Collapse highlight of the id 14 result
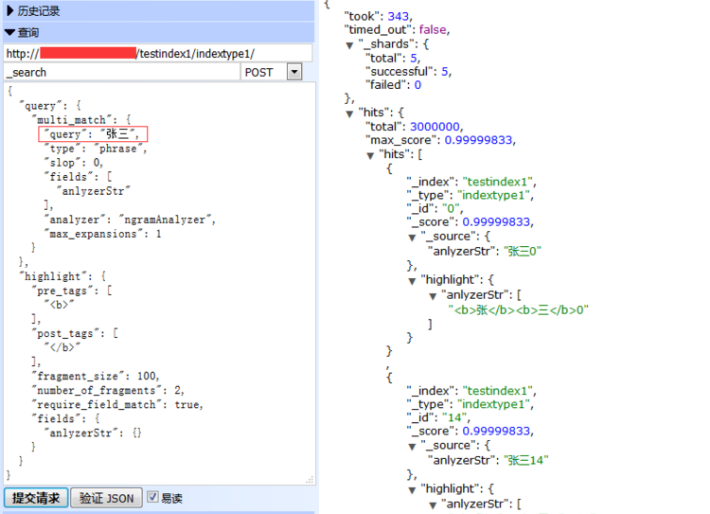This screenshot has height=514, width=710. pos(412,489)
